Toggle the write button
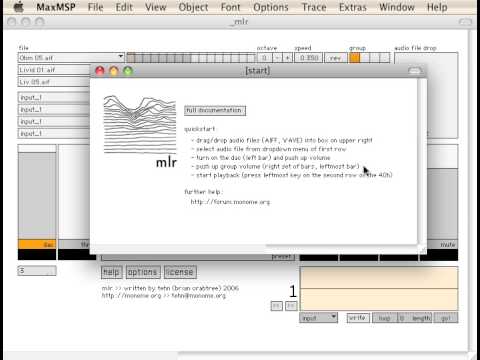The height and width of the screenshot is (360, 480). 358,318
